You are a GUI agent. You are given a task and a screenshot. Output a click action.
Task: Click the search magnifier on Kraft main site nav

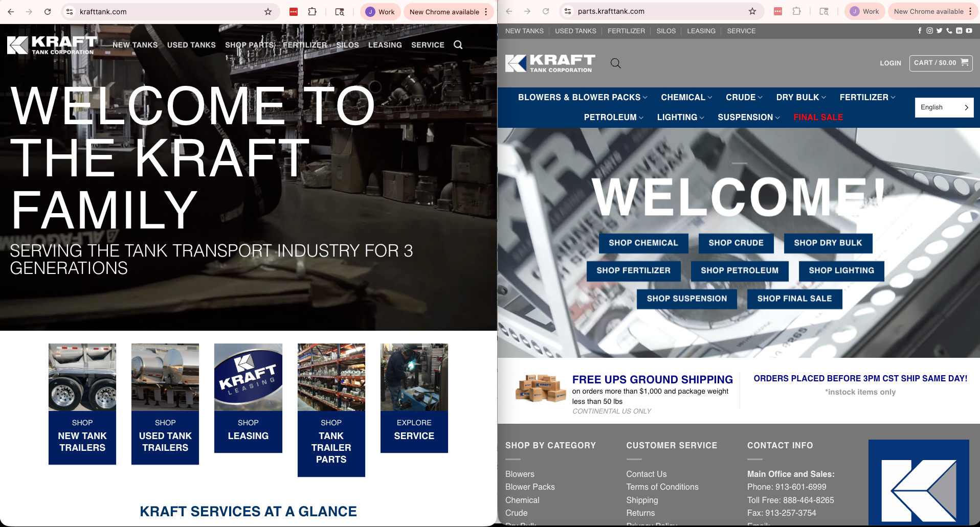coord(458,45)
